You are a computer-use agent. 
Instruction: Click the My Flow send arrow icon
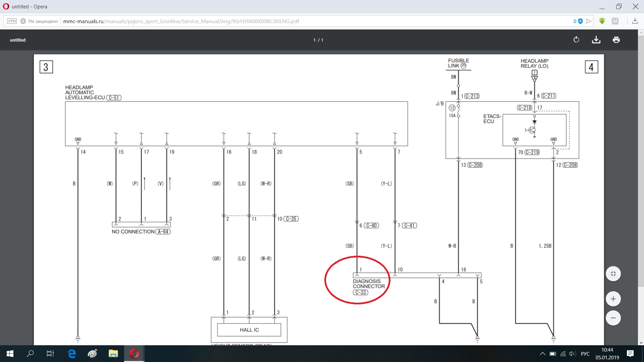tap(589, 21)
